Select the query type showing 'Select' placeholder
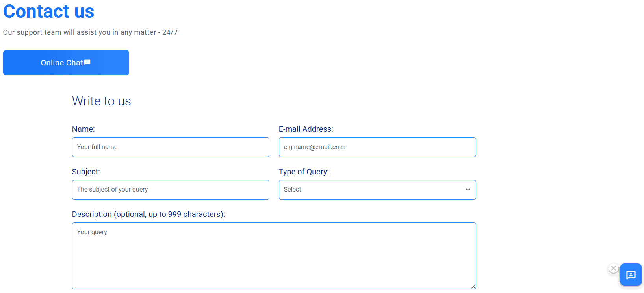This screenshot has height=293, width=644. [377, 190]
